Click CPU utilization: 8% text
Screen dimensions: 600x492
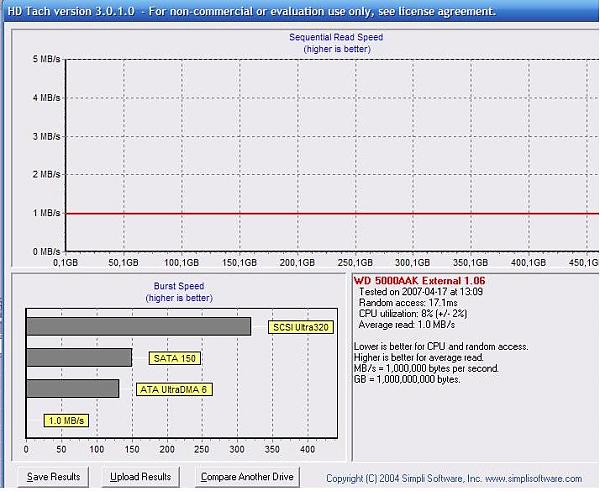click(412, 314)
